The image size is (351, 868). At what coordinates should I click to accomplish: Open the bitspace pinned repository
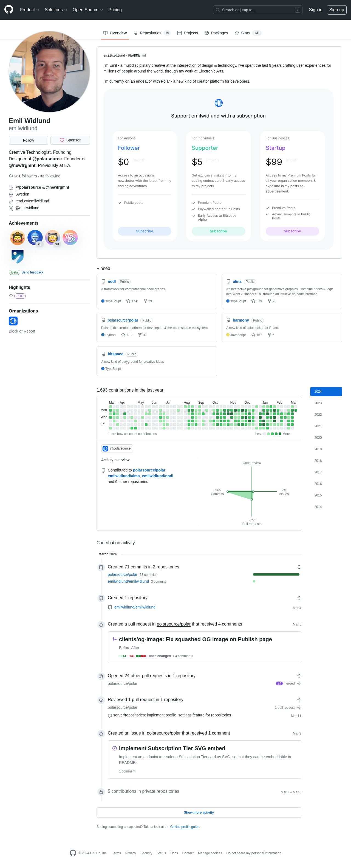(x=115, y=354)
